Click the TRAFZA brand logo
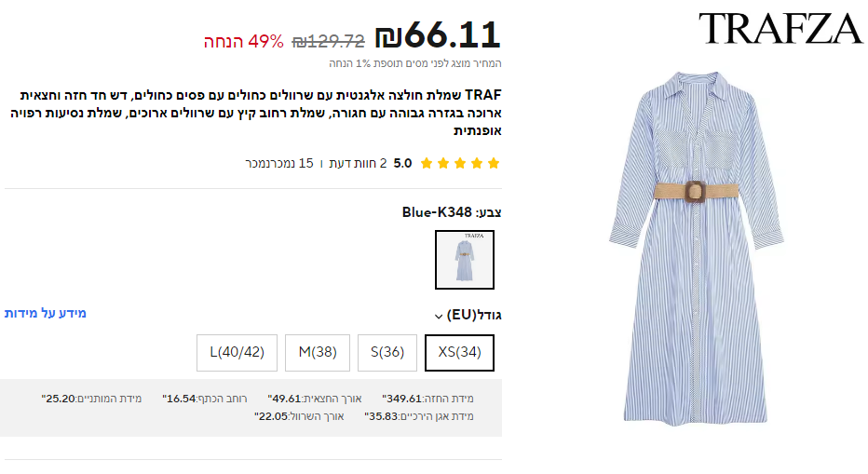The image size is (868, 474). pos(780,29)
